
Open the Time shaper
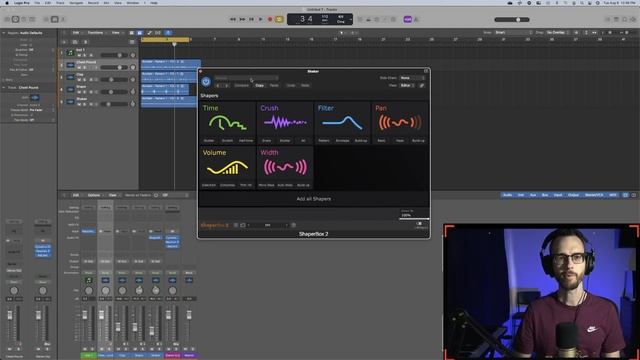tap(228, 123)
